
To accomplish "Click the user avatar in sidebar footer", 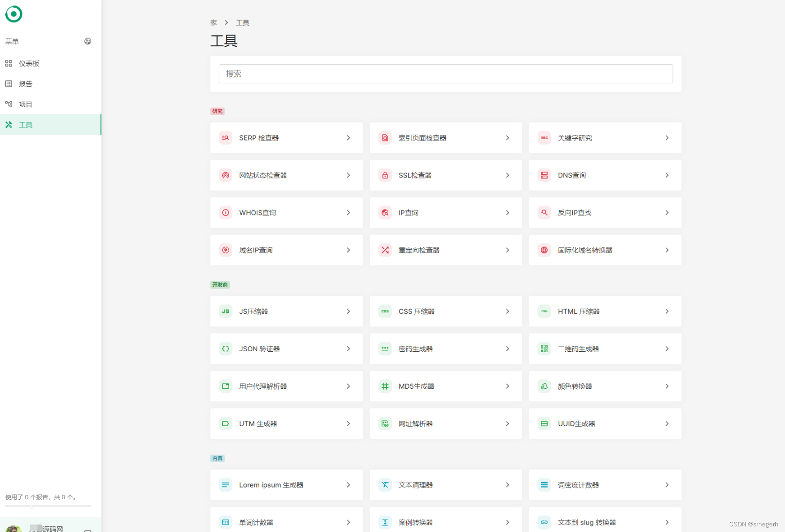I will 14,528.
